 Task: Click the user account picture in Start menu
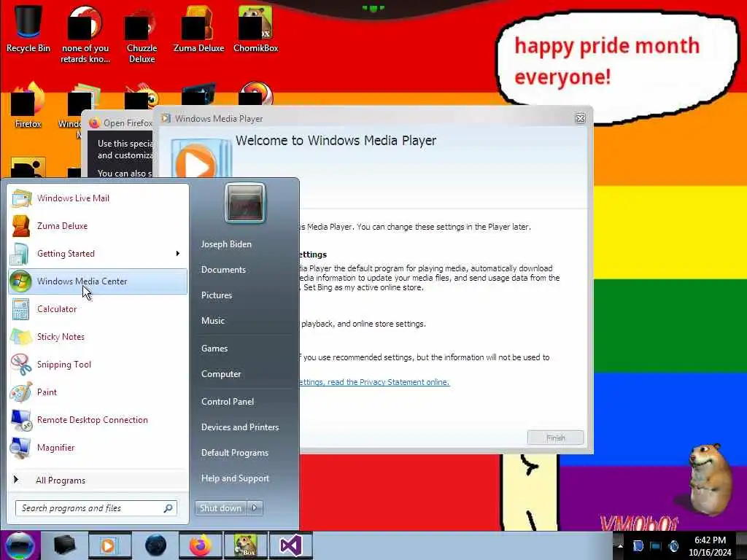(x=245, y=203)
